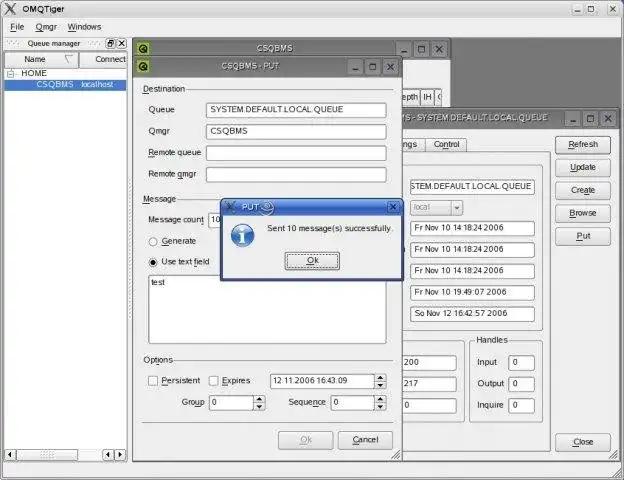Increase the Sequence value

380,399
